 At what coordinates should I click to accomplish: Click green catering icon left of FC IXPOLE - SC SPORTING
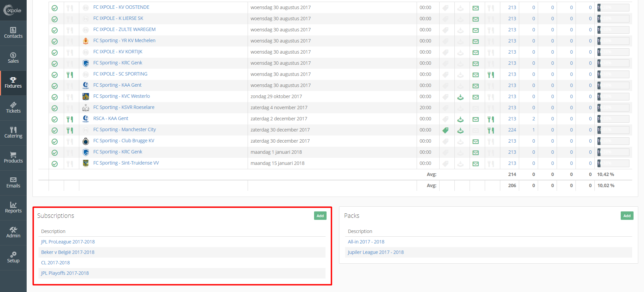70,75
